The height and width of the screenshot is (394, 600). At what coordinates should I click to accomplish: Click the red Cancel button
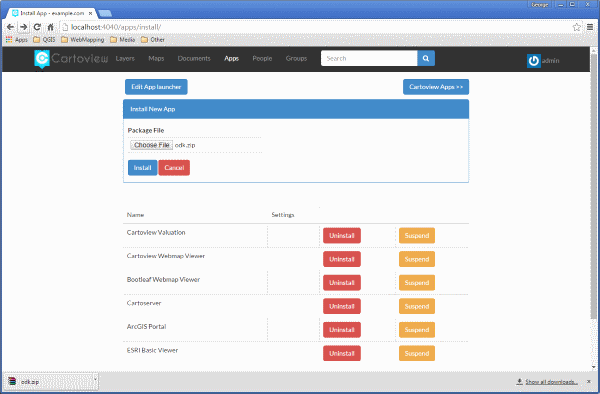coord(174,168)
